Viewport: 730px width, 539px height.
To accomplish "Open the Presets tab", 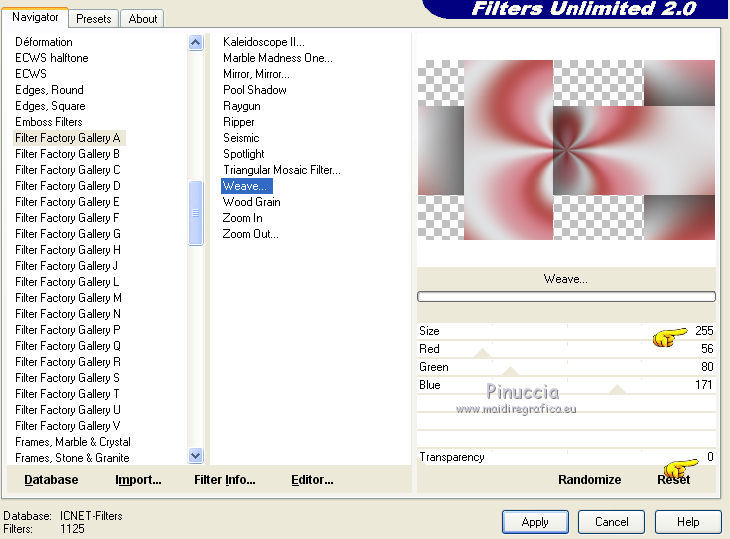I will coord(94,19).
